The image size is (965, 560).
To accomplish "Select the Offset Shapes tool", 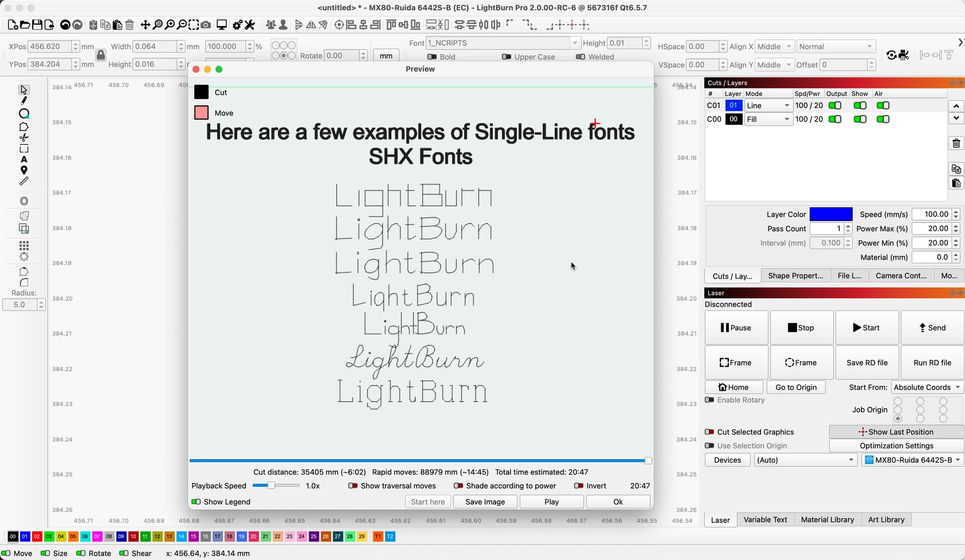I will 24,201.
